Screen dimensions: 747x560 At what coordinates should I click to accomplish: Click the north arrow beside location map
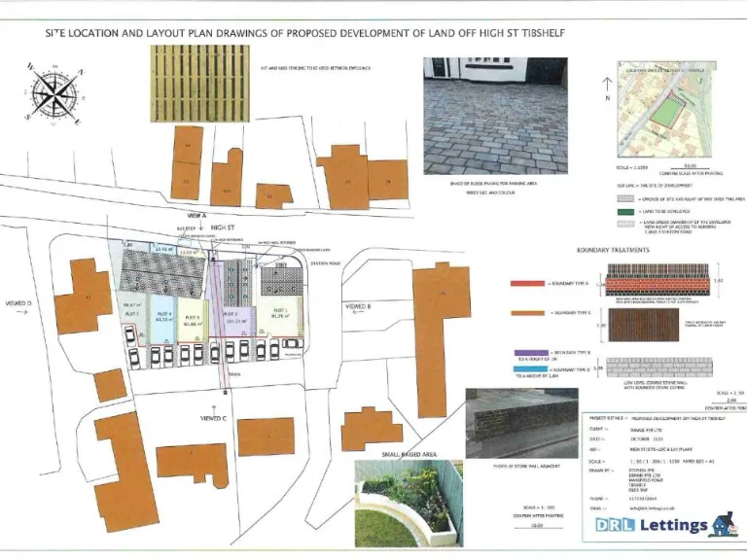pos(608,88)
